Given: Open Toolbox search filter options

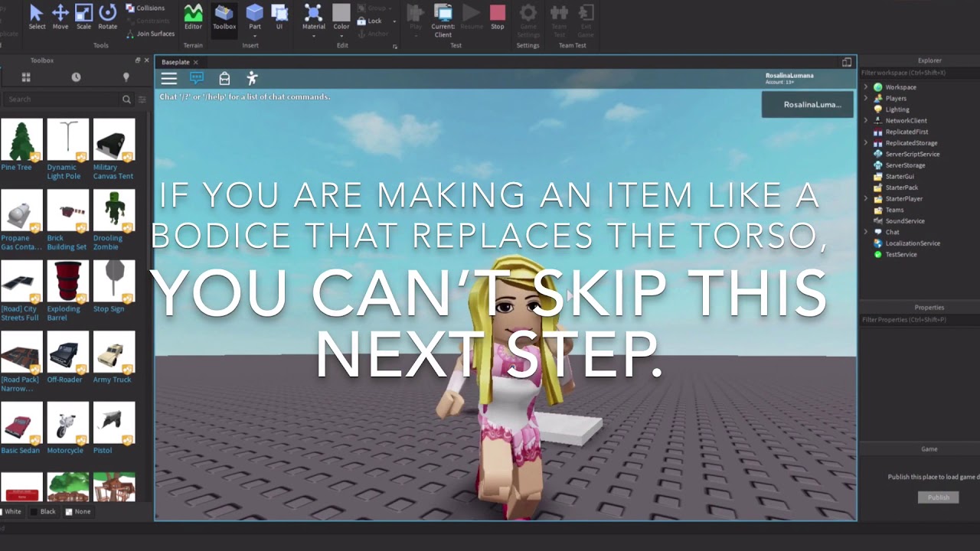Looking at the screenshot, I should 142,99.
